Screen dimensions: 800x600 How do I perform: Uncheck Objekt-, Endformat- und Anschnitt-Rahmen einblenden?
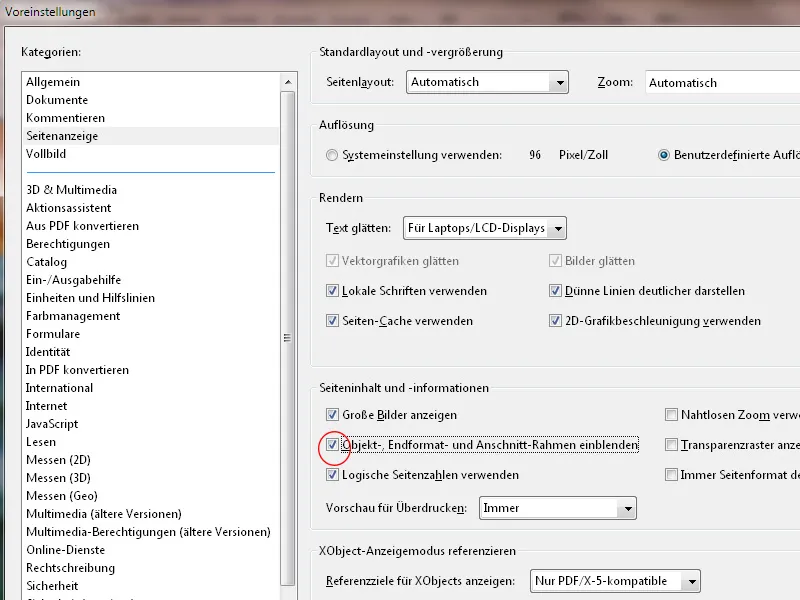[x=332, y=445]
